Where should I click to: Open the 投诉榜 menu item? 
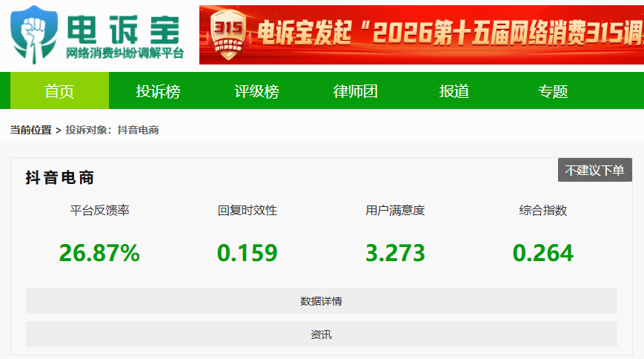tap(158, 91)
